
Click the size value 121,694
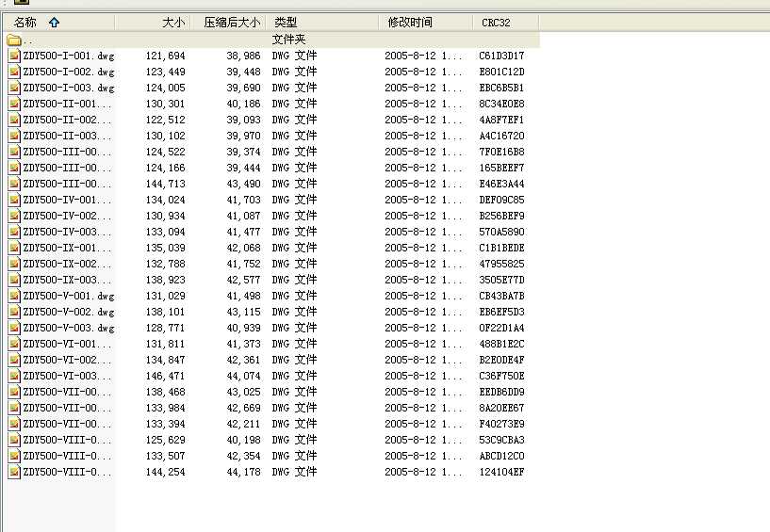tap(166, 56)
